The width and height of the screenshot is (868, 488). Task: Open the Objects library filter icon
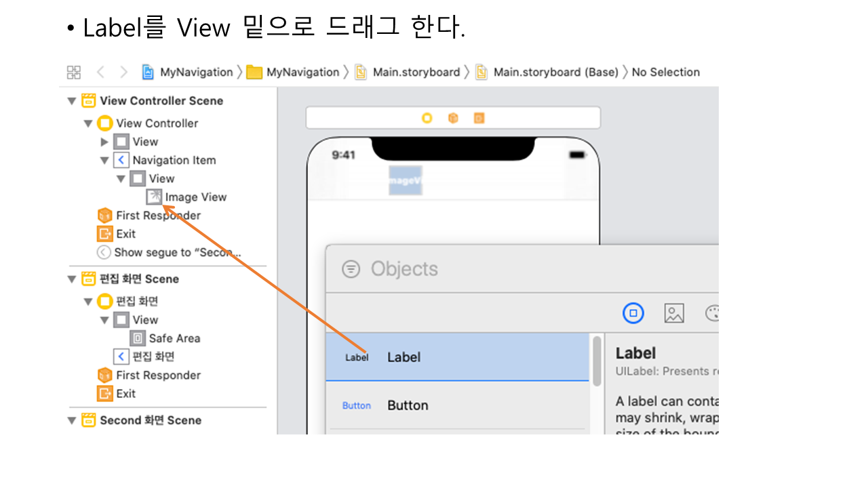pyautogui.click(x=351, y=269)
